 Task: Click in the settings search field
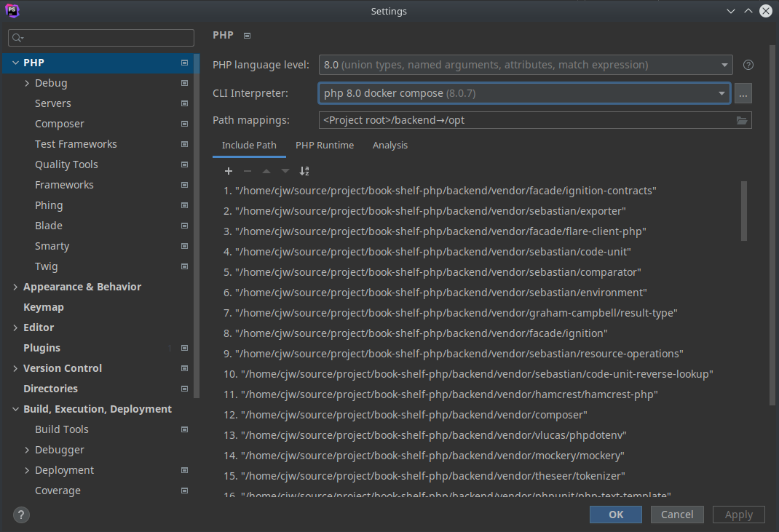(102, 38)
